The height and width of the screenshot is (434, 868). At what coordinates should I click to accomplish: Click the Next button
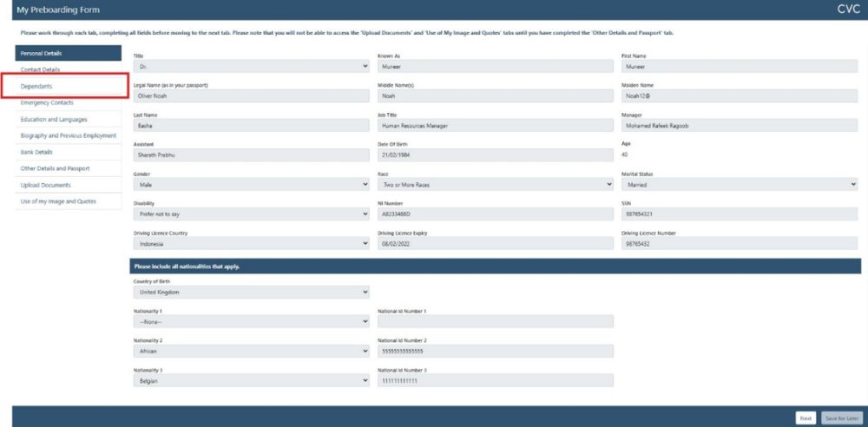(806, 418)
